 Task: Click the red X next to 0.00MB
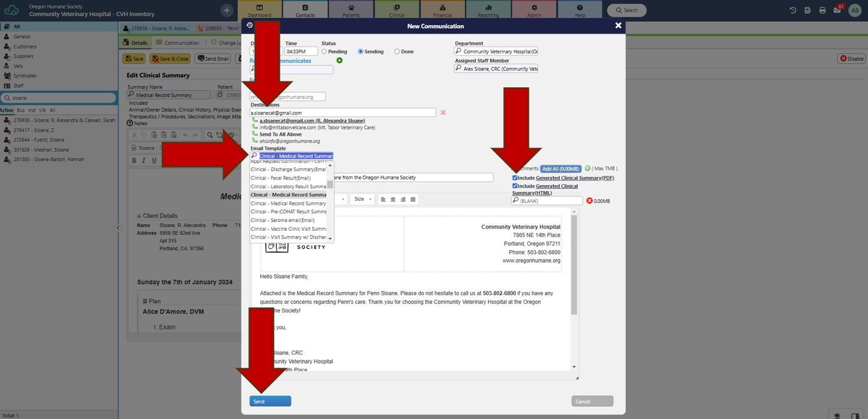[589, 201]
